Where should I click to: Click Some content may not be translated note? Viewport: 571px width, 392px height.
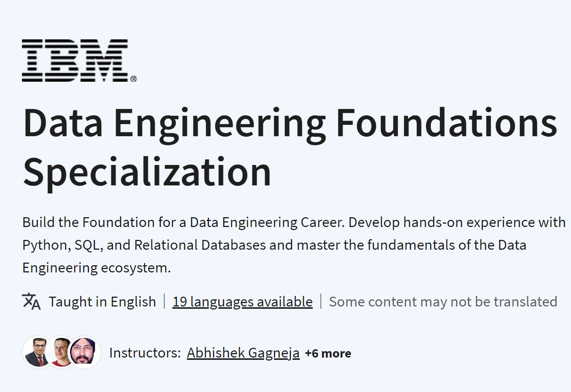pyautogui.click(x=443, y=302)
